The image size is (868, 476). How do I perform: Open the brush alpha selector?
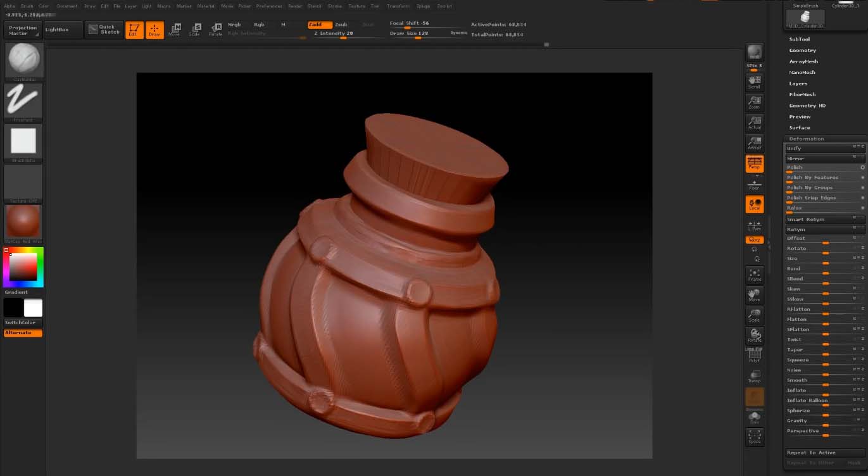click(23, 143)
